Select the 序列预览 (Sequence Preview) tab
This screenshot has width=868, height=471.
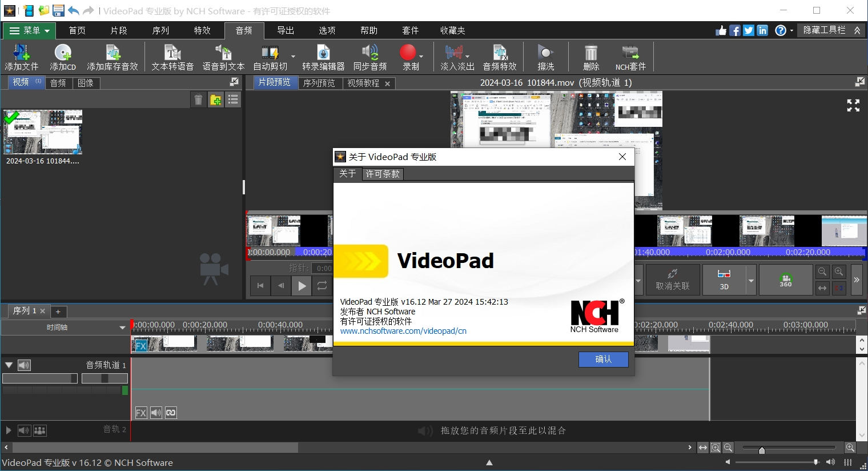(319, 83)
